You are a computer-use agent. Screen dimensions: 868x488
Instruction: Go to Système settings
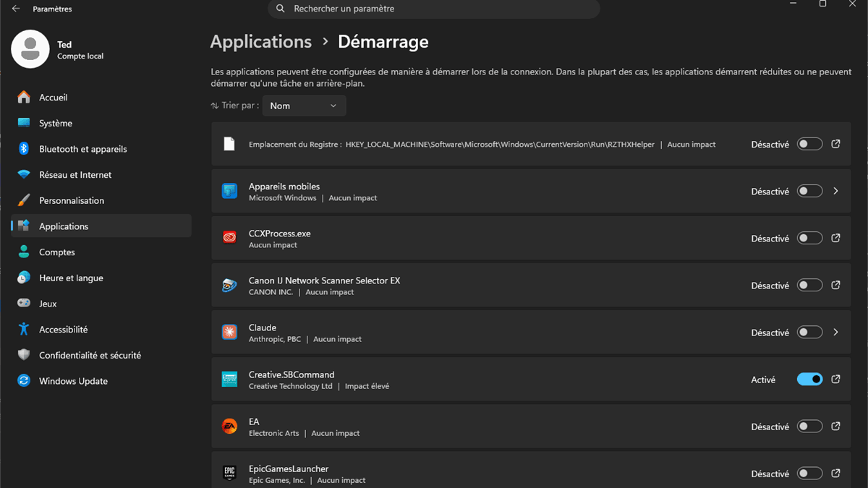coord(101,123)
